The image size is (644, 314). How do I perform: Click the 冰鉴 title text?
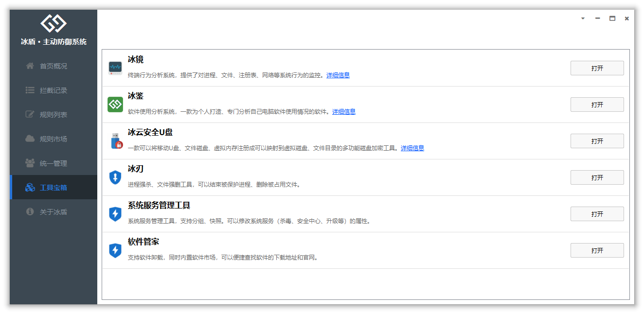click(x=136, y=96)
